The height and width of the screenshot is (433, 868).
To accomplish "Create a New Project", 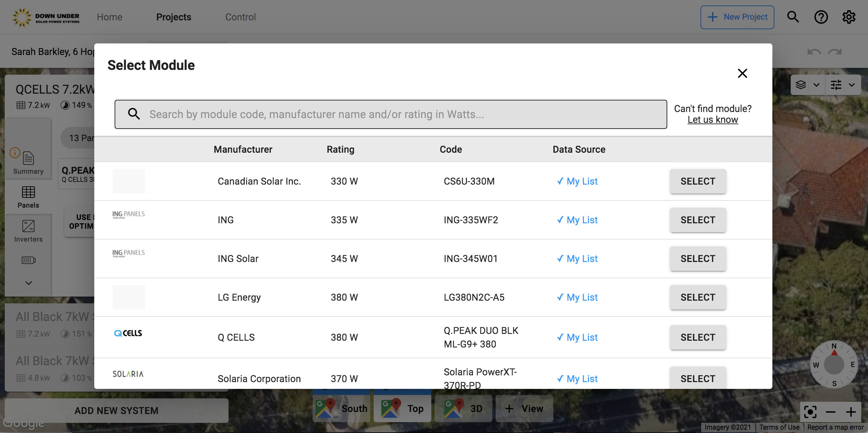I will (x=737, y=17).
